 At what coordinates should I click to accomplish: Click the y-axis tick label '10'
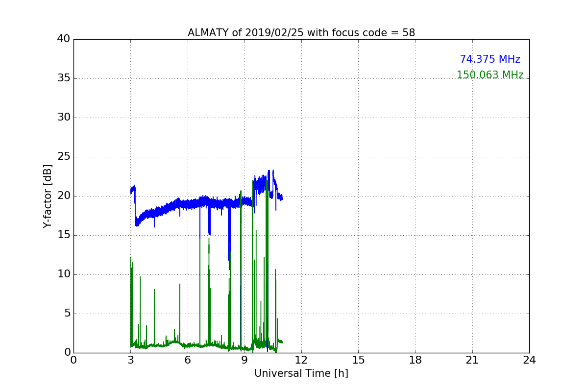64,274
